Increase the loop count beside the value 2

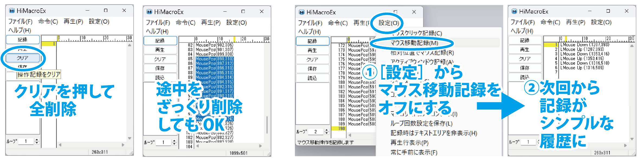327,130
